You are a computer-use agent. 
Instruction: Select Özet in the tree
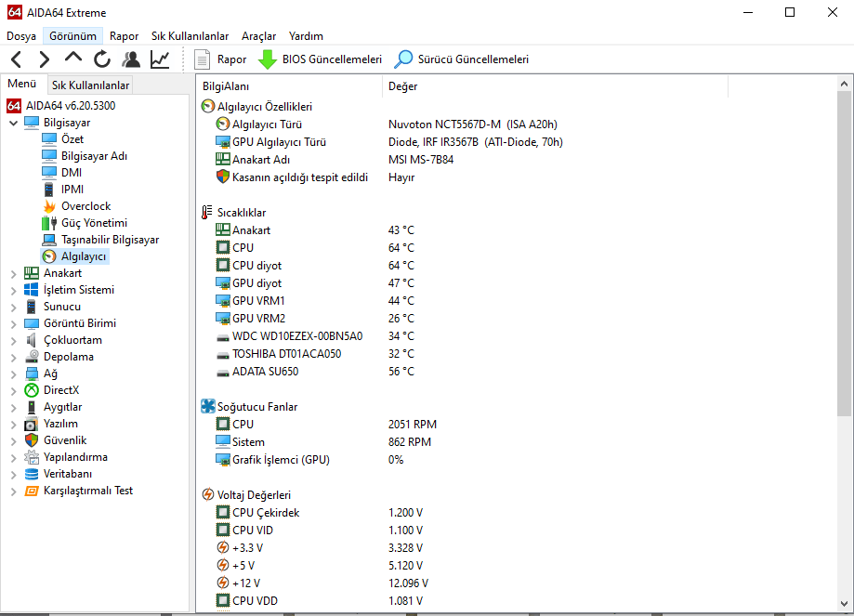pos(72,138)
